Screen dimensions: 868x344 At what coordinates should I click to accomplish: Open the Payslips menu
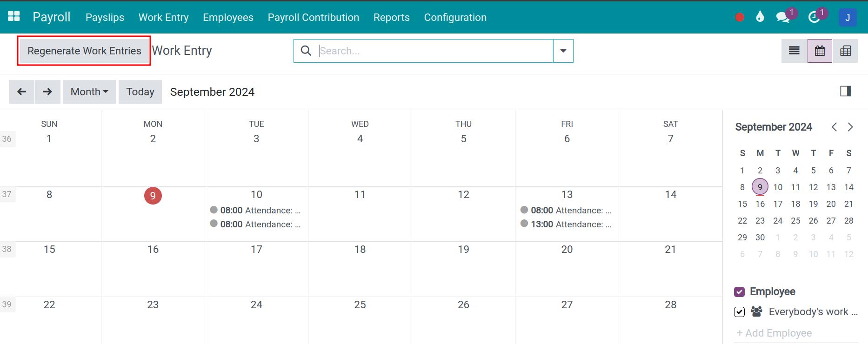pyautogui.click(x=105, y=17)
